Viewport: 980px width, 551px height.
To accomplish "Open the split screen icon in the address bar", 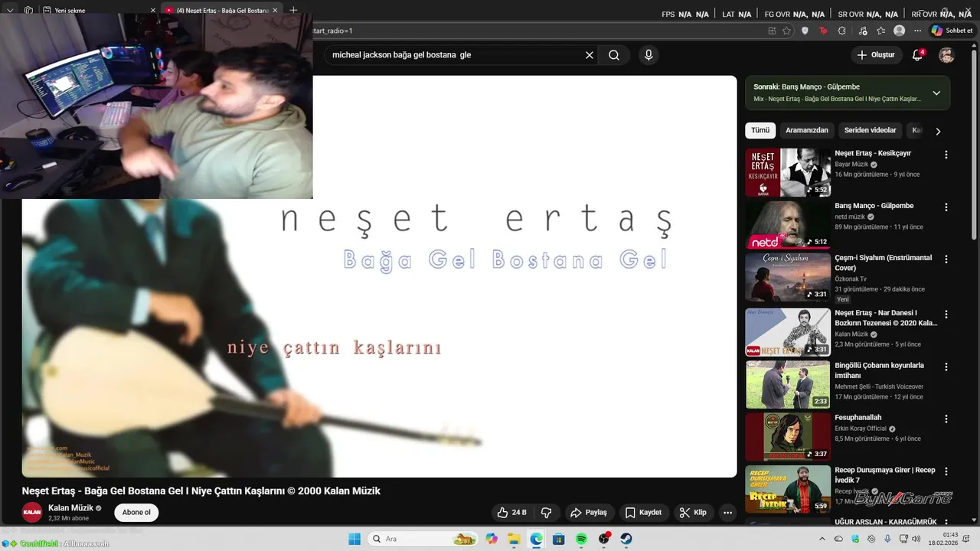I will pos(772,31).
